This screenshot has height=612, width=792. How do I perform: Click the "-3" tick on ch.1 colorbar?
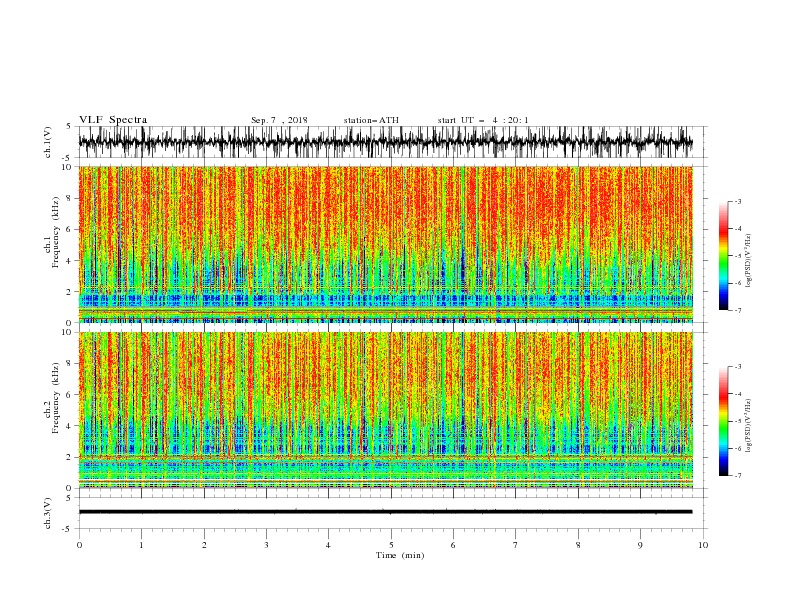(737, 201)
